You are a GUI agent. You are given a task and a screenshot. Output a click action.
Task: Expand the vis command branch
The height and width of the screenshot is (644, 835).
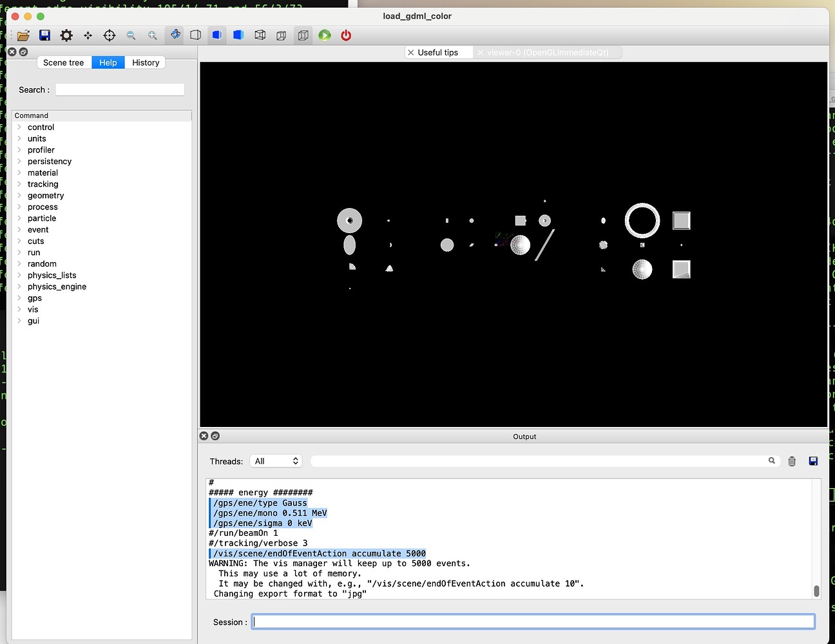pyautogui.click(x=19, y=309)
